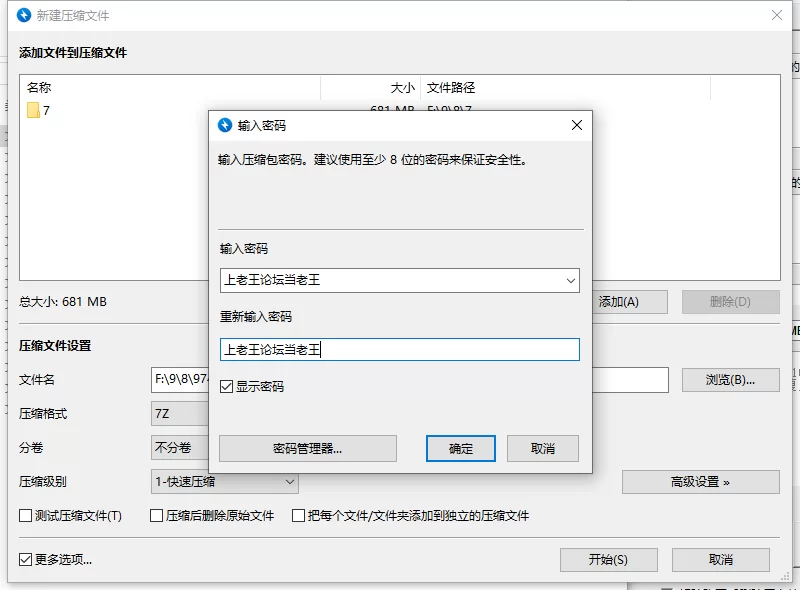
Task: Open 高级设置 » options
Action: click(701, 482)
